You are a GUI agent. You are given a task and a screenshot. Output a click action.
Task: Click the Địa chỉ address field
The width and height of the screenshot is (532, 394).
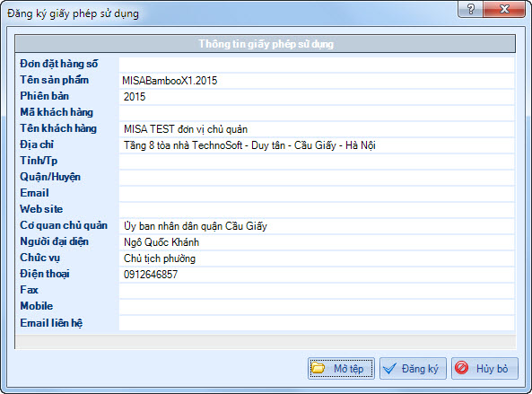pyautogui.click(x=317, y=145)
